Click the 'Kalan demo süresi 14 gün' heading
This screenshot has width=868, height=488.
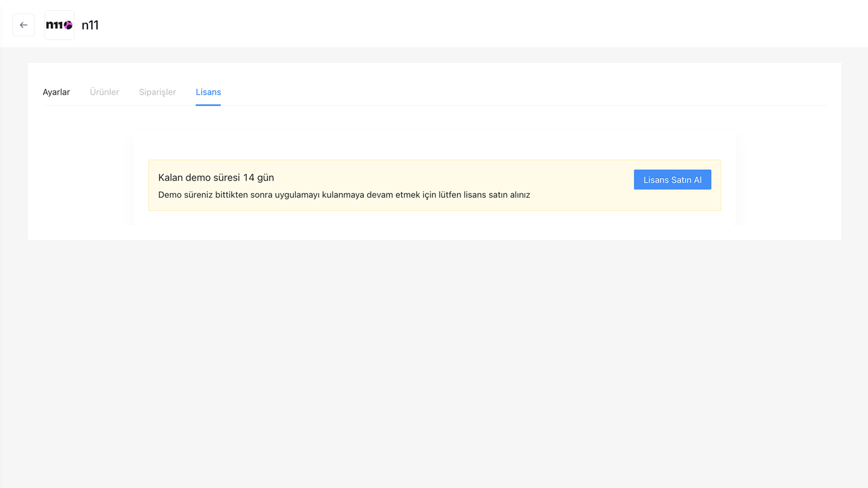click(x=216, y=178)
